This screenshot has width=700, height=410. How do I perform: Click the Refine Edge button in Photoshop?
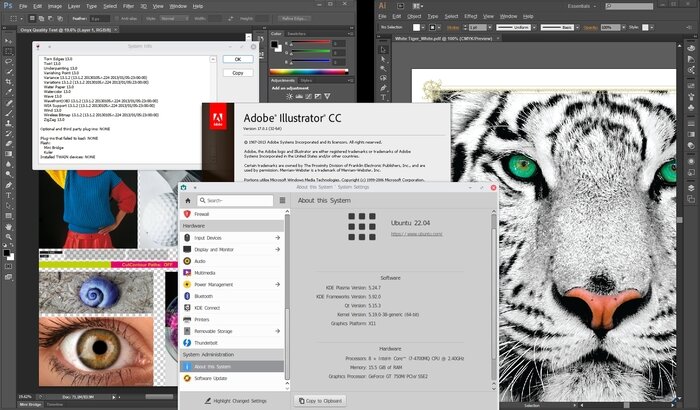(x=294, y=19)
